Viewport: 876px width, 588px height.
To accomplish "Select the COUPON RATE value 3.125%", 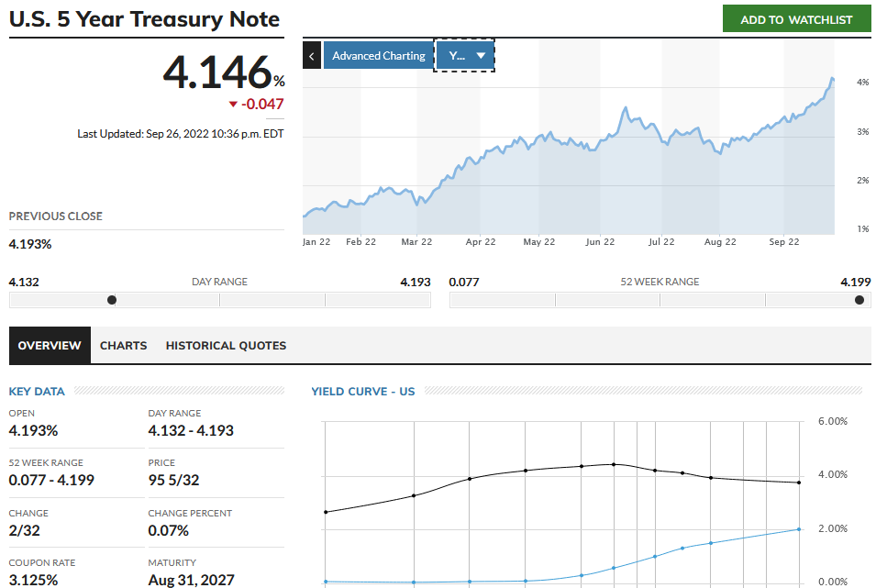I will tap(34, 580).
